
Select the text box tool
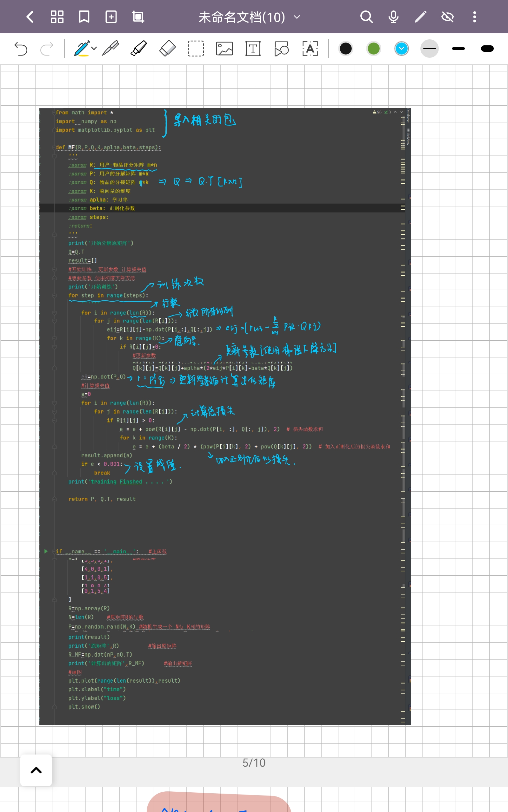tap(253, 48)
